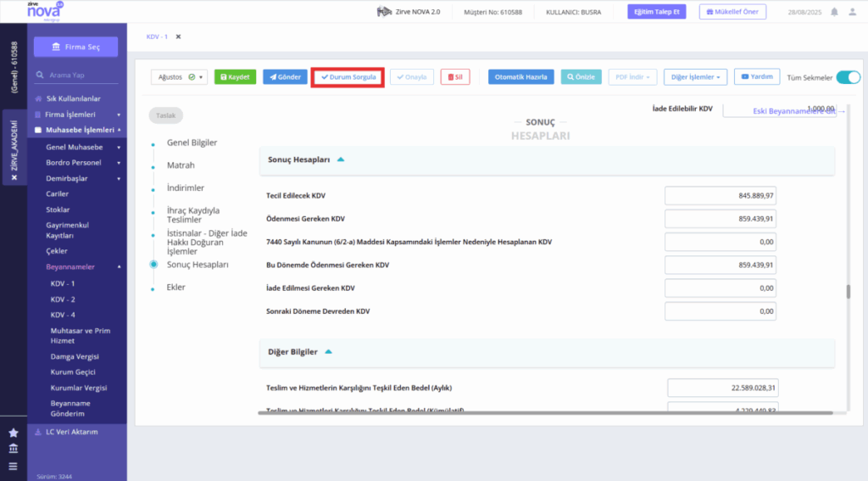The width and height of the screenshot is (868, 481).
Task: Close the KDV - 1 tab
Action: (x=178, y=36)
